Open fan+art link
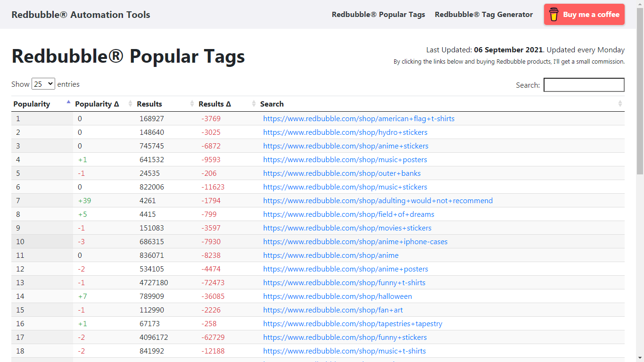The width and height of the screenshot is (644, 362). (333, 310)
